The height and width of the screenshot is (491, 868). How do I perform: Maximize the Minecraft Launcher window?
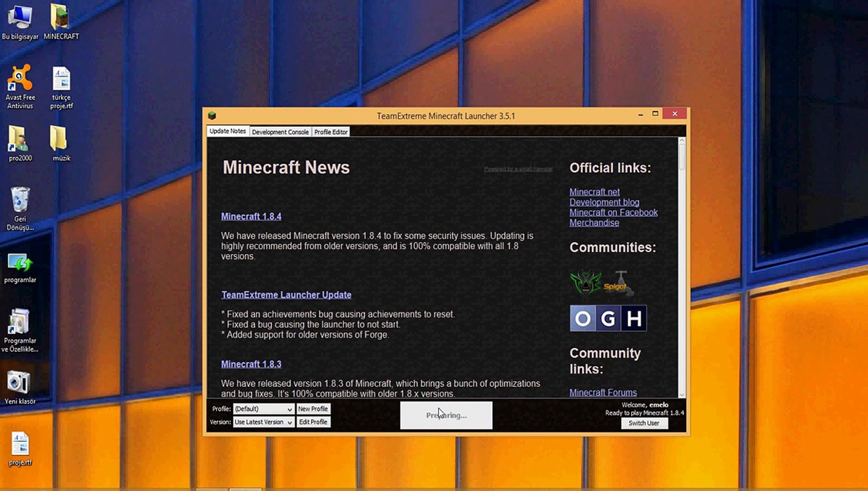[x=655, y=114]
